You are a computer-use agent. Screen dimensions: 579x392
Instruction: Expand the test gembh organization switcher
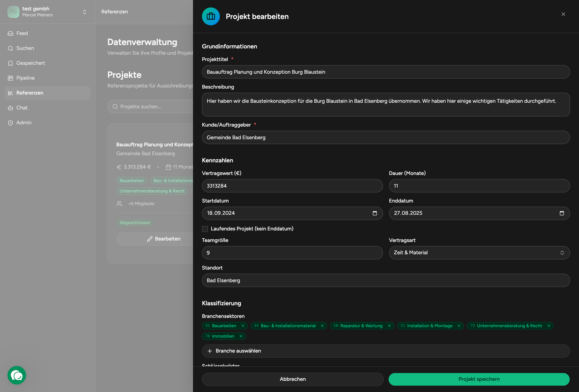[84, 12]
